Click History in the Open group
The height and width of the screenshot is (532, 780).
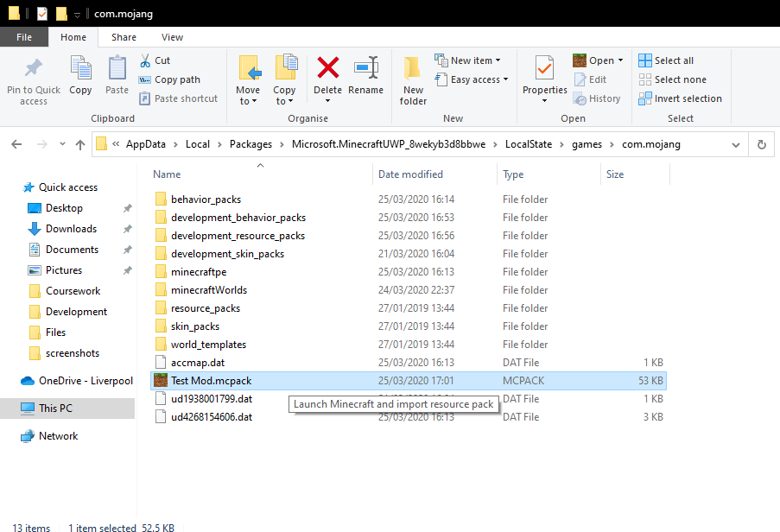(597, 98)
